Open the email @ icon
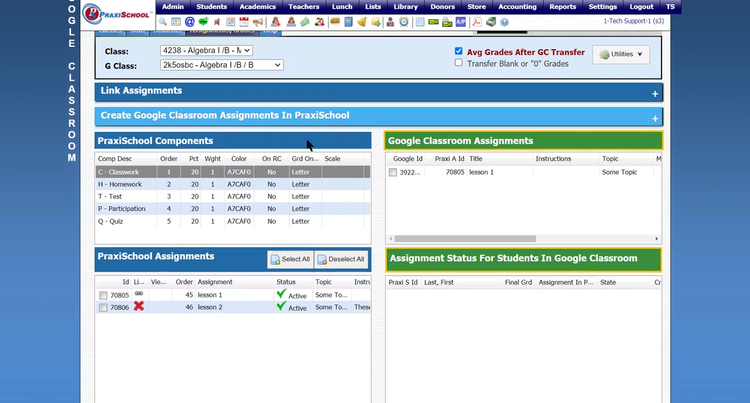 (189, 22)
